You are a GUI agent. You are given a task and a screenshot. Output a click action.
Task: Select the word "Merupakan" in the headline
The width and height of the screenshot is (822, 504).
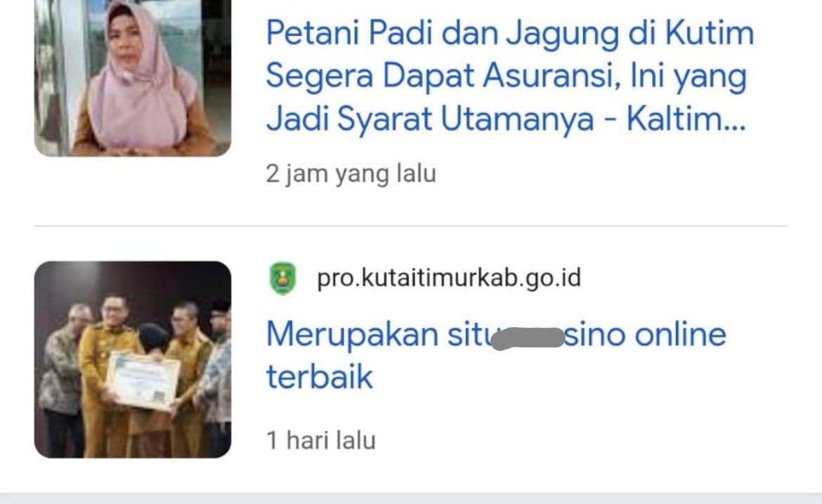(x=352, y=336)
